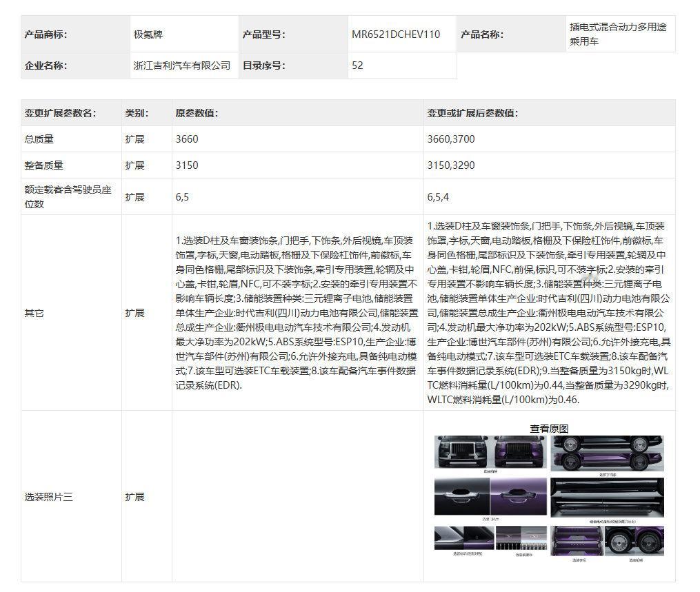This screenshot has height=592, width=700.
Task: Click original curb weight value 3150
Action: [187, 165]
